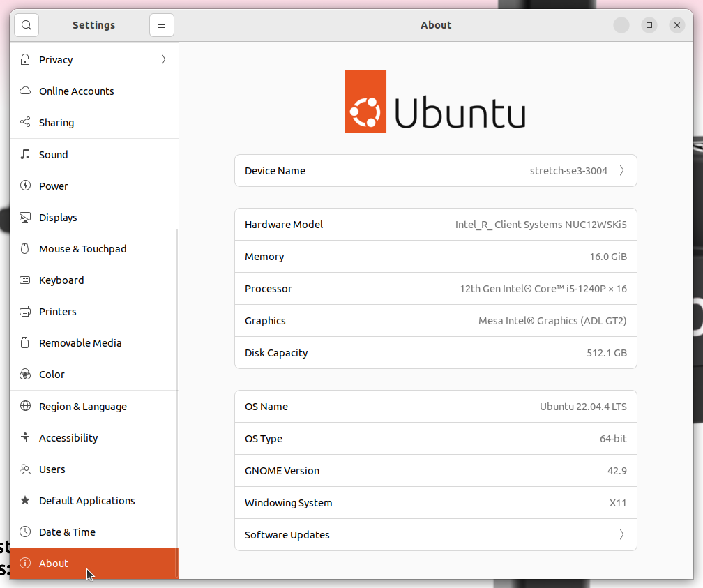Go to Date & Time settings

pyautogui.click(x=94, y=532)
